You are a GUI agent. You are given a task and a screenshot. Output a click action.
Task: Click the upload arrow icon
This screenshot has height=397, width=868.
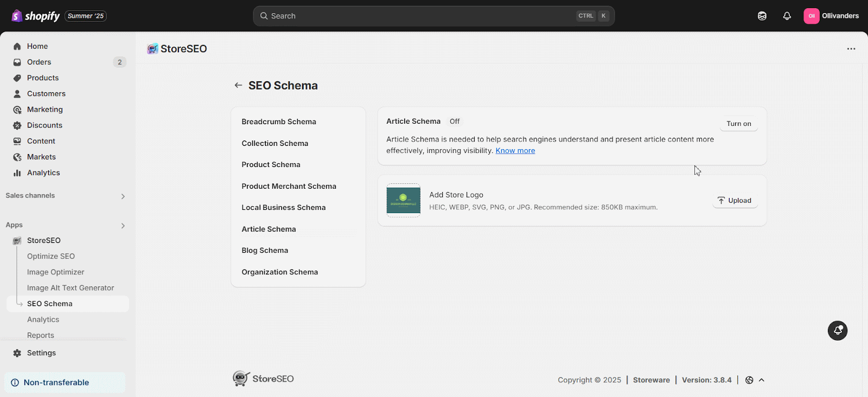click(x=721, y=201)
